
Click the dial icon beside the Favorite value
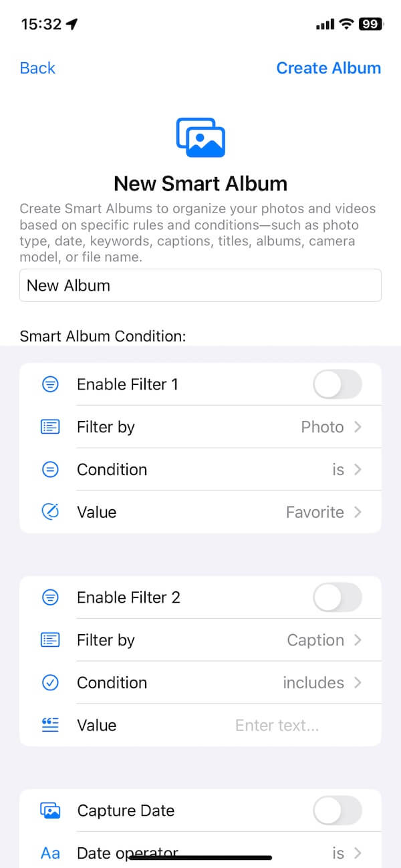click(50, 512)
